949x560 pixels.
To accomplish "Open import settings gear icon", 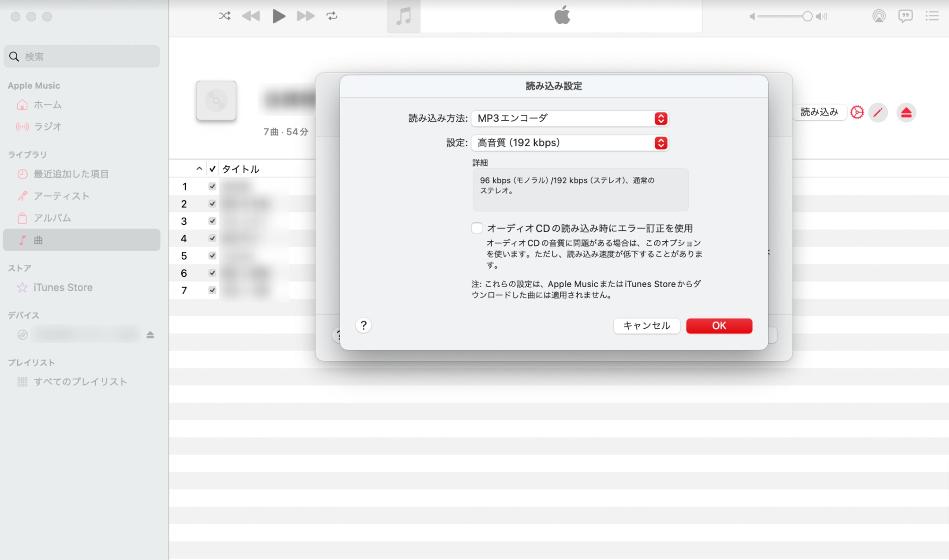I will click(x=857, y=113).
